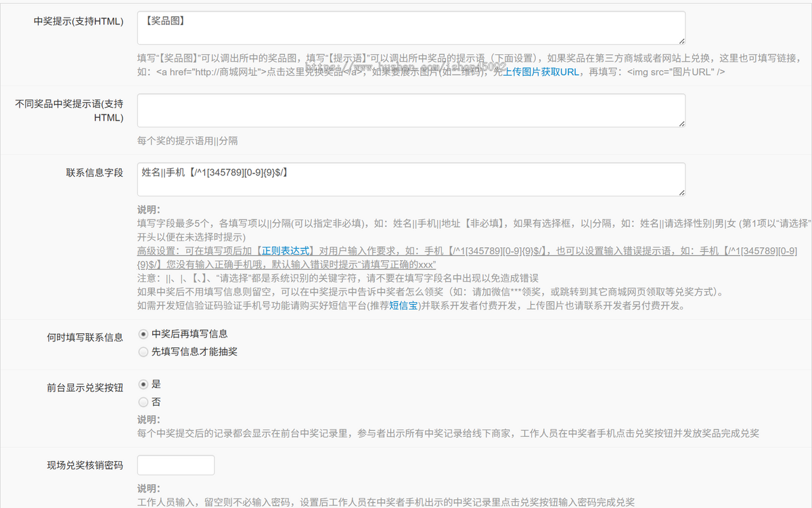812x508 pixels.
Task: Click the 不同奖品中奖提示语(支持HTML) field label
Action: click(x=69, y=110)
